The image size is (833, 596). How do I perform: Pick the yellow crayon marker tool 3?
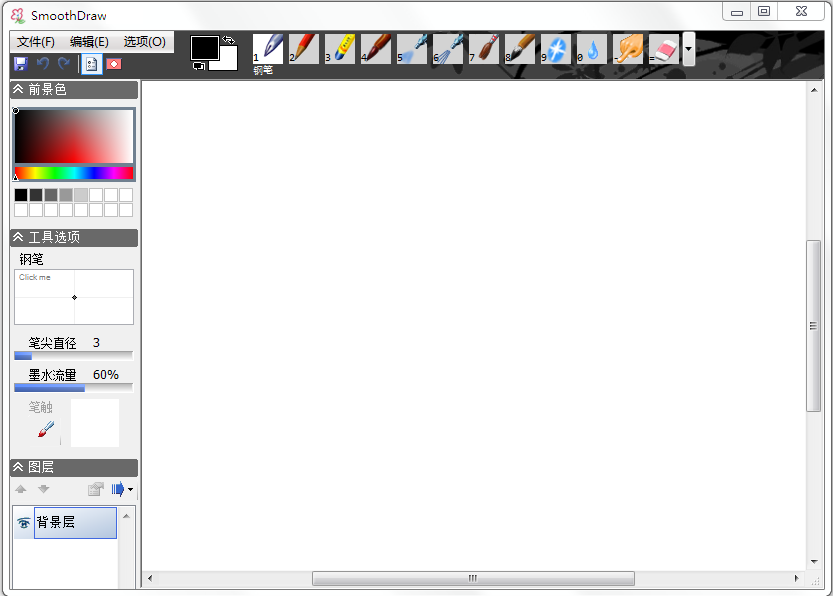340,49
